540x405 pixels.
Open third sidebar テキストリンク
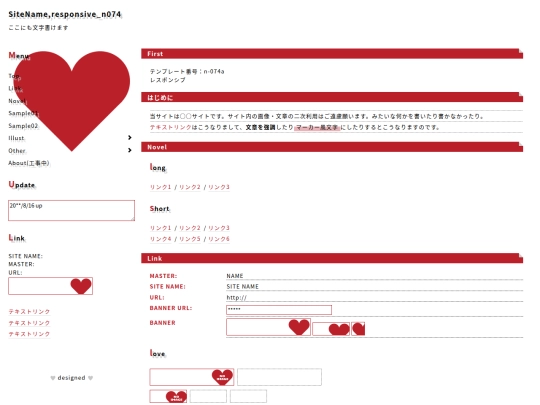(29, 334)
